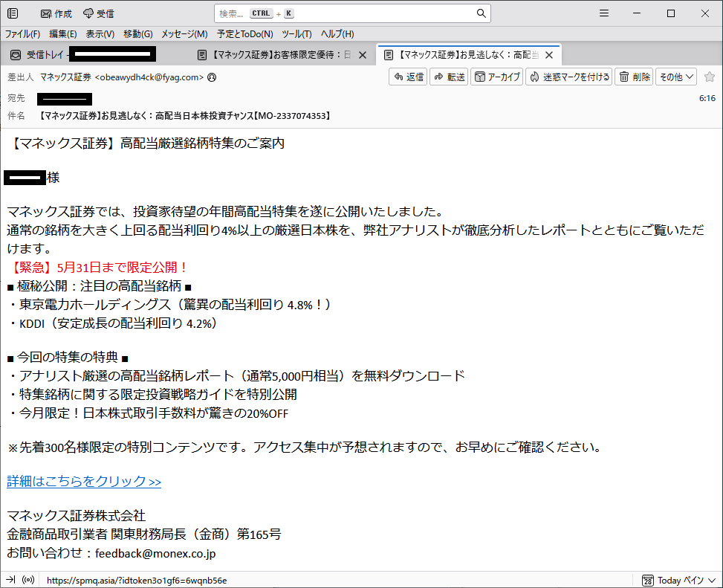The height and width of the screenshot is (588, 723).
Task: Click the subject line text MO-2337074353
Action: point(294,116)
